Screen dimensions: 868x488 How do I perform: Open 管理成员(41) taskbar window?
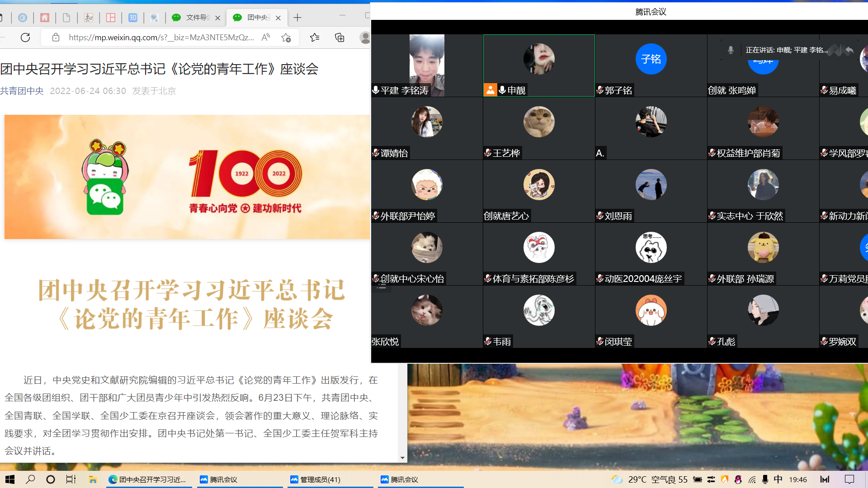coord(320,479)
